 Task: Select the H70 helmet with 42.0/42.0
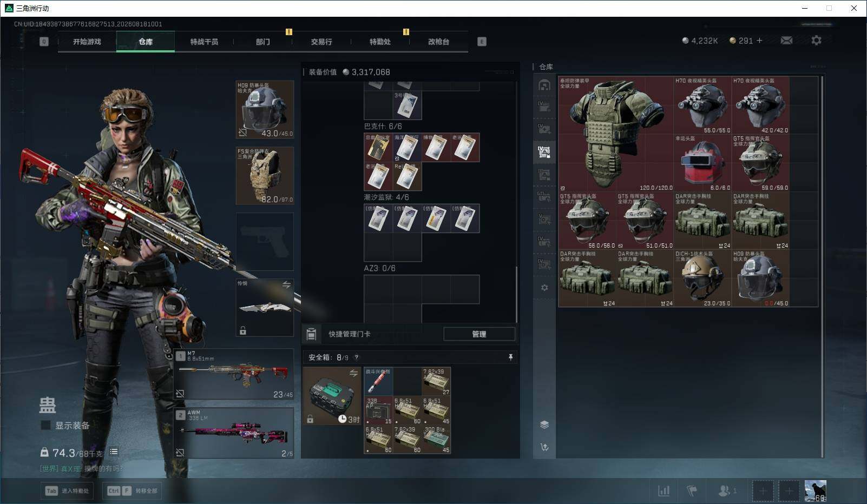click(760, 105)
